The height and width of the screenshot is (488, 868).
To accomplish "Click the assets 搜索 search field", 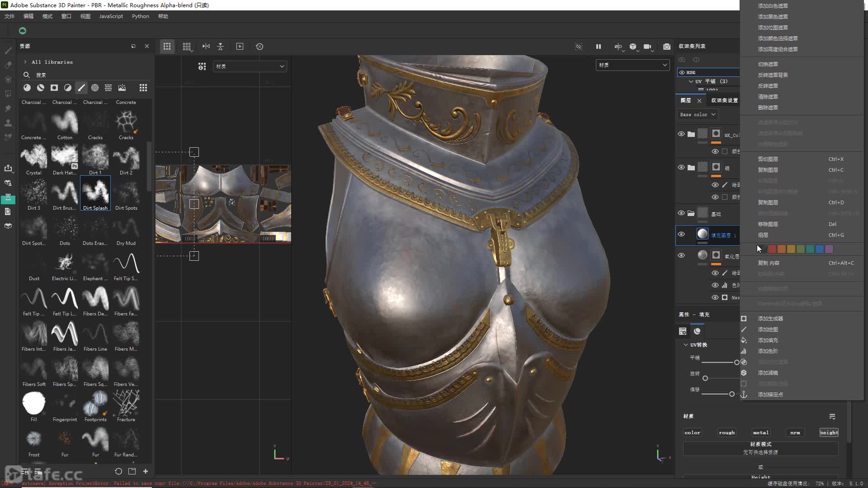I will [x=86, y=75].
